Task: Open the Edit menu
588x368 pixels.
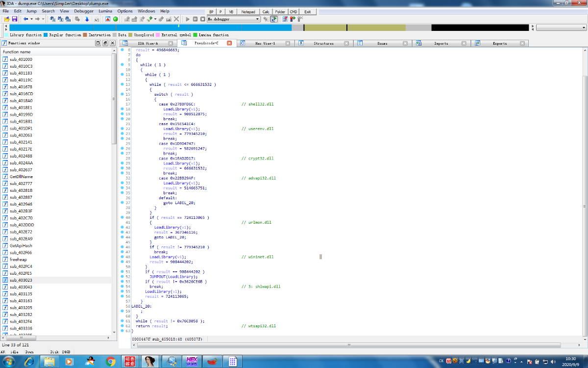Action: [x=17, y=11]
